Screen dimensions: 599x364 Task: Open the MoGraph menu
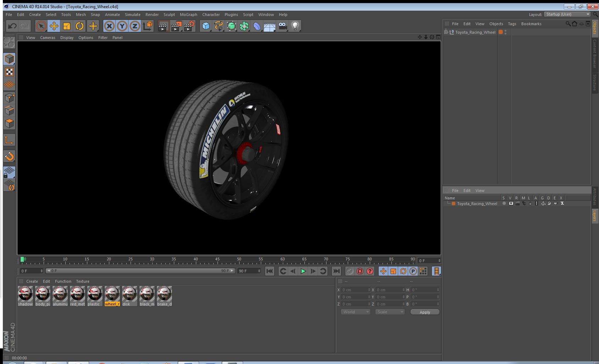click(x=188, y=15)
